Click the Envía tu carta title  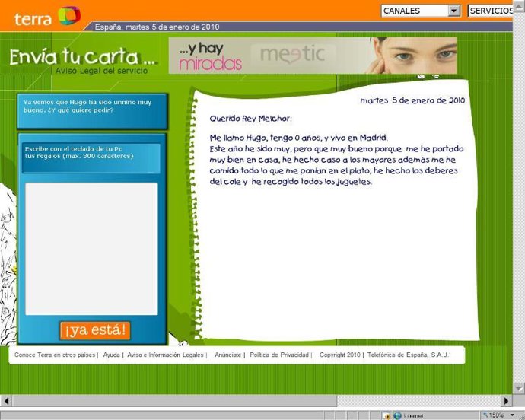coord(84,57)
